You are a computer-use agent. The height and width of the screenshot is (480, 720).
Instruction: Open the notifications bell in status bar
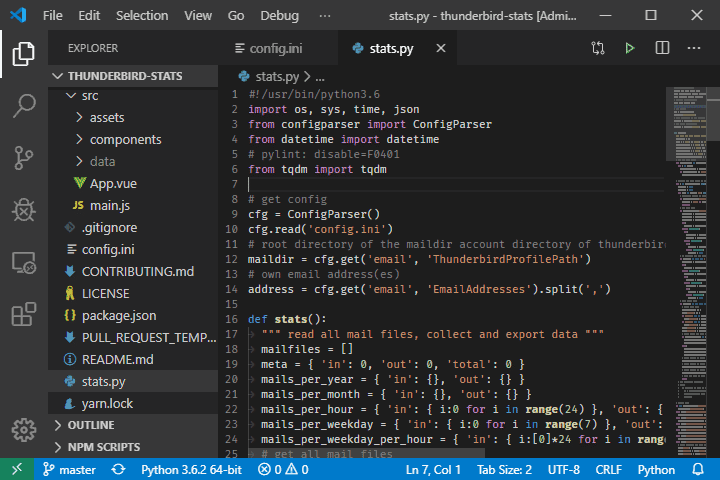(697, 469)
